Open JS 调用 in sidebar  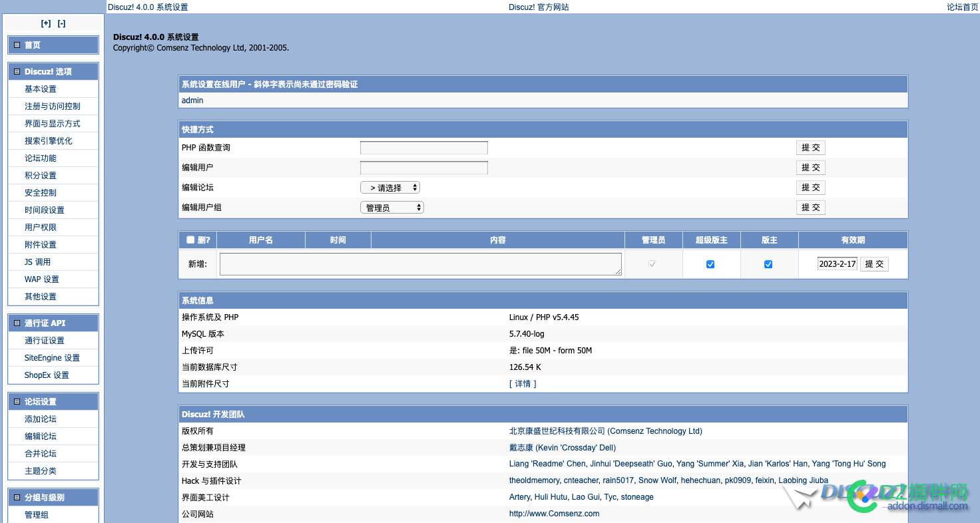click(38, 262)
